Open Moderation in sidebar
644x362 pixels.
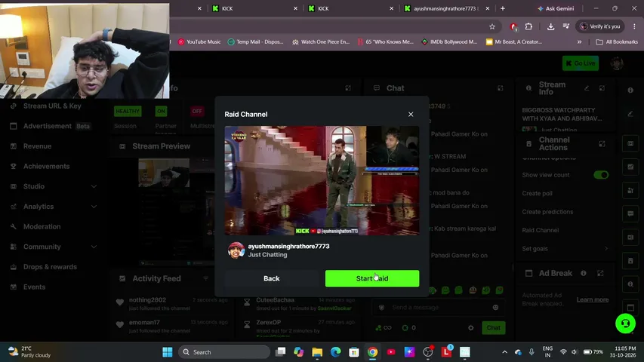click(x=42, y=226)
